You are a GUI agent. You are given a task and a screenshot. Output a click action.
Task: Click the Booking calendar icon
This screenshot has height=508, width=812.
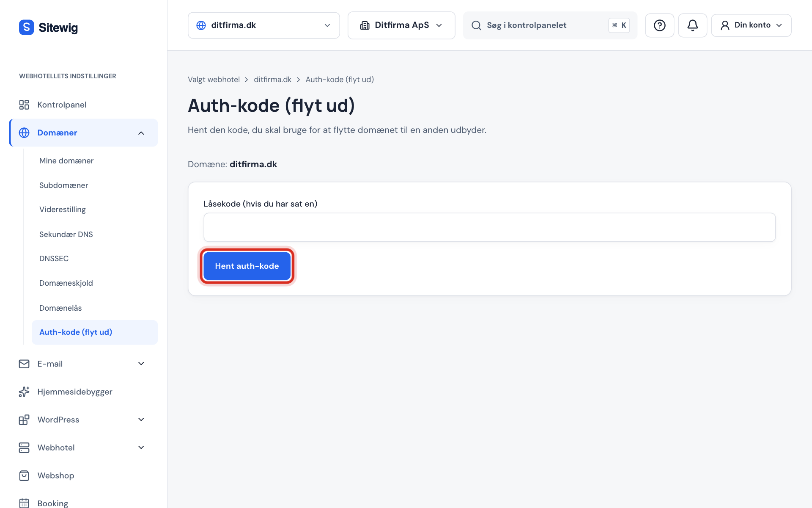click(x=24, y=503)
